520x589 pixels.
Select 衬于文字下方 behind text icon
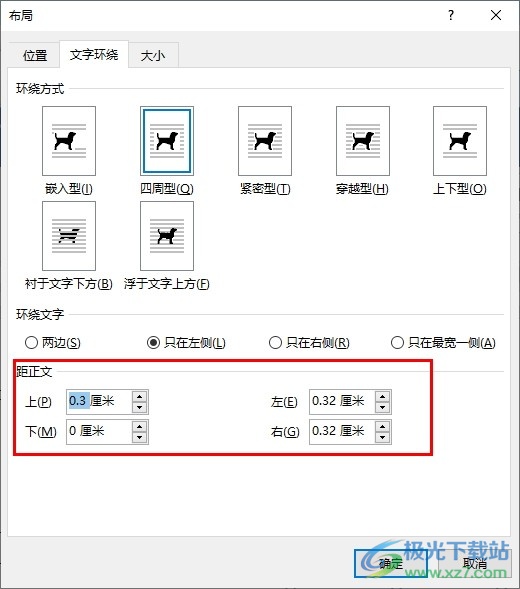[69, 236]
